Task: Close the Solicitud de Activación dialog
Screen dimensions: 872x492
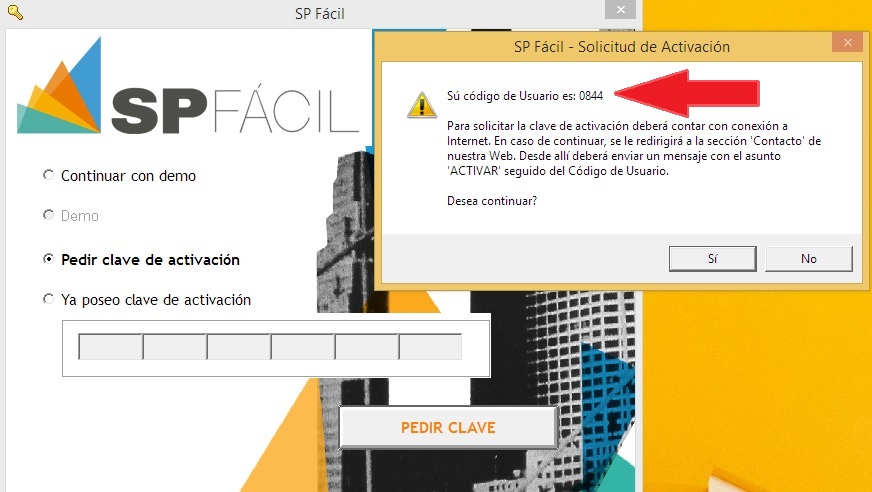Action: (848, 42)
